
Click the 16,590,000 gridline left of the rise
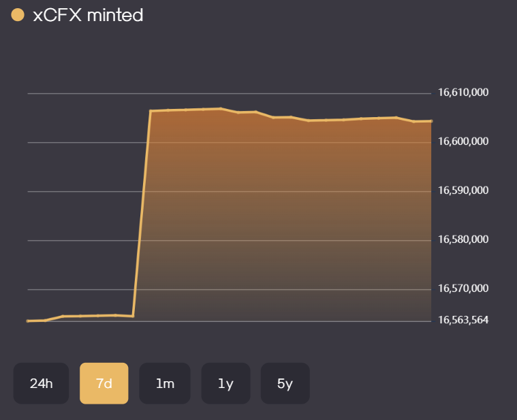tap(82, 191)
